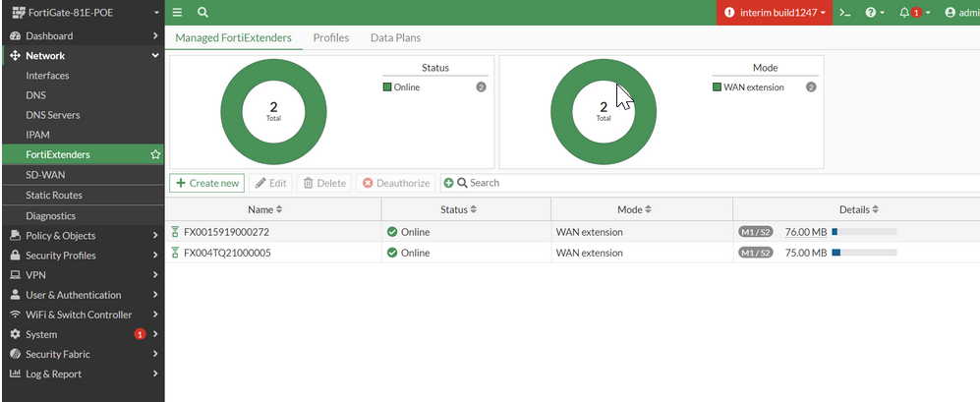Sort table by the Name column
The width and height of the screenshot is (980, 402).
(x=265, y=209)
